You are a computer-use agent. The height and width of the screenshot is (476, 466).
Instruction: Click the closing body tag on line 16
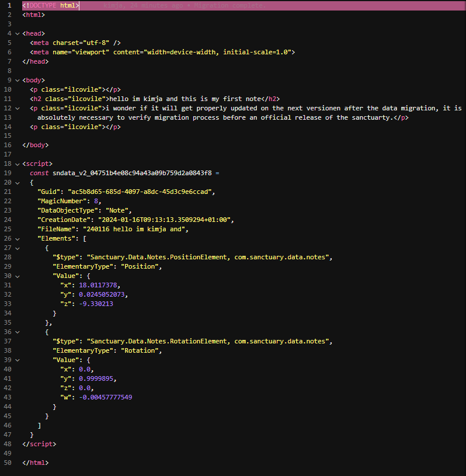click(x=35, y=145)
